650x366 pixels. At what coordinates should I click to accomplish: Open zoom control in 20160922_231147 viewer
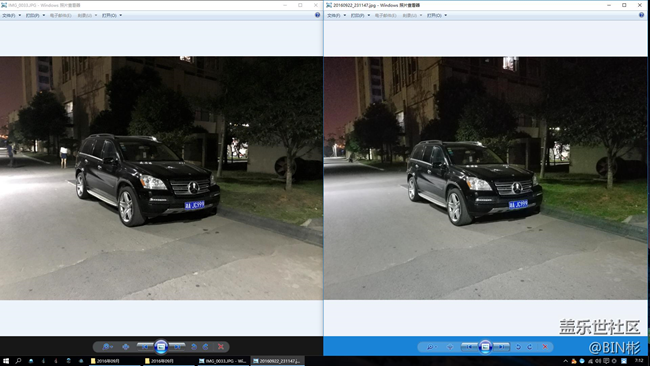coord(432,347)
